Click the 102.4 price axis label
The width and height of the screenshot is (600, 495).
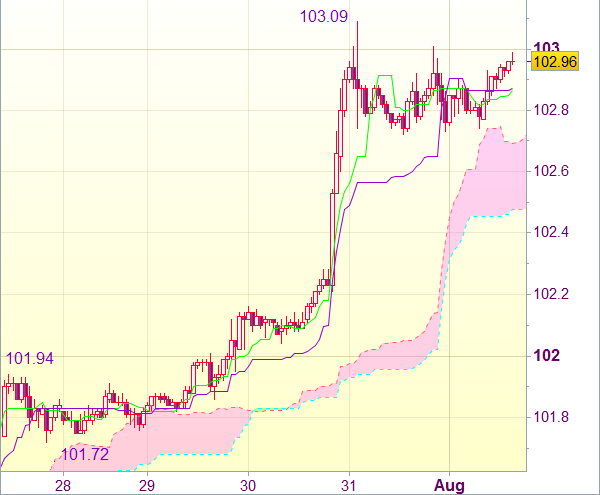(x=551, y=232)
